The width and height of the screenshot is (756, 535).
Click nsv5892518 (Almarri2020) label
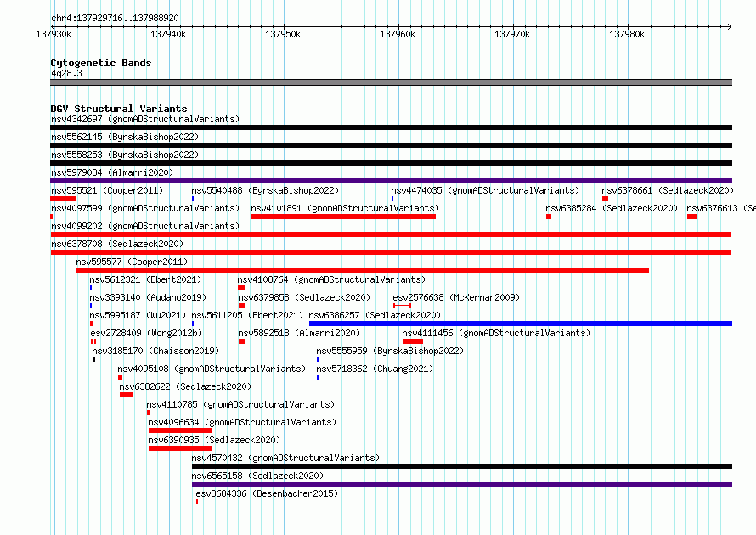coord(299,333)
